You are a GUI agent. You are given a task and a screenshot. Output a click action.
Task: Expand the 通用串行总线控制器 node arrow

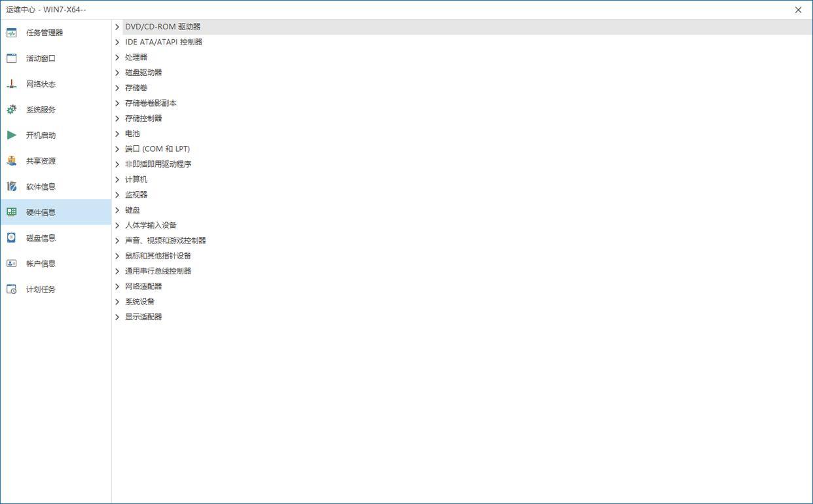(117, 271)
